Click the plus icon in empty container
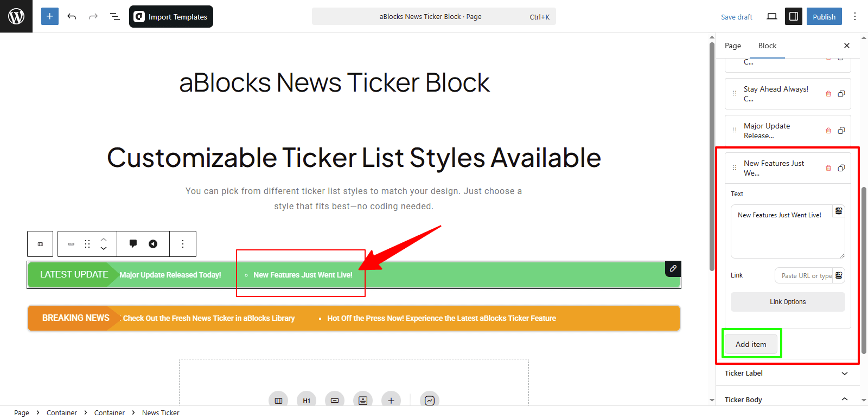Image resolution: width=868 pixels, height=419 pixels. [391, 401]
